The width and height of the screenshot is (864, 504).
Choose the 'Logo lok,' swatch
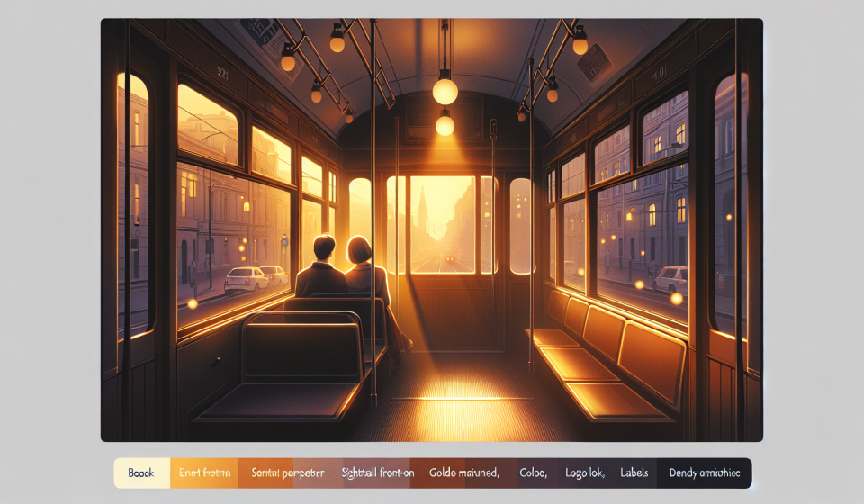point(585,472)
